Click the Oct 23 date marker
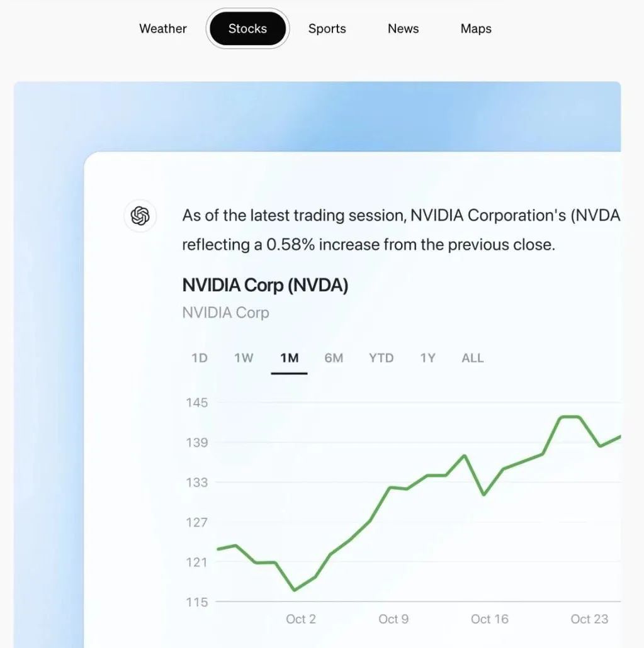 coord(589,619)
